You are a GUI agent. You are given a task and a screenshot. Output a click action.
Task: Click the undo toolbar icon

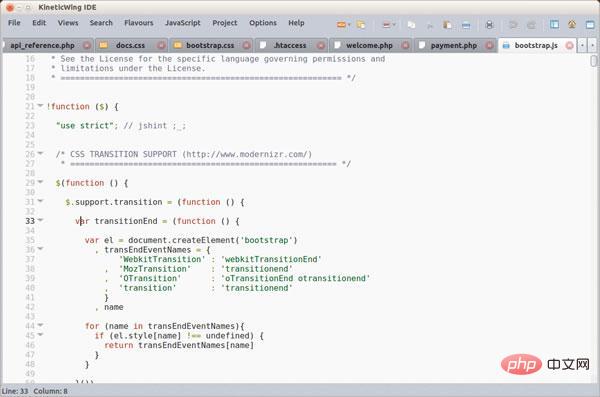[513, 25]
